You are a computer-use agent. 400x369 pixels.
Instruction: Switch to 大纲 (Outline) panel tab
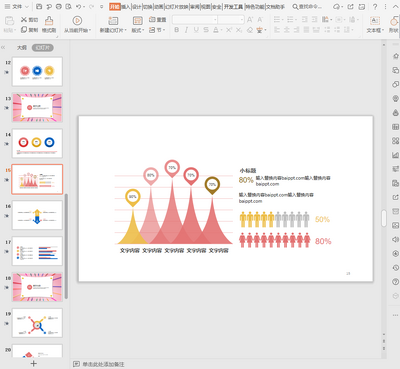tap(22, 48)
